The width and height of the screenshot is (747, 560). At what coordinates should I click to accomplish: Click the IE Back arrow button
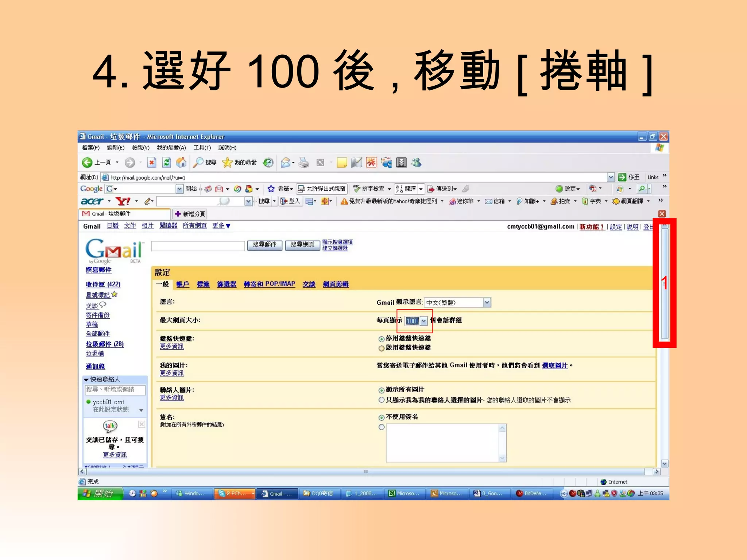[87, 162]
